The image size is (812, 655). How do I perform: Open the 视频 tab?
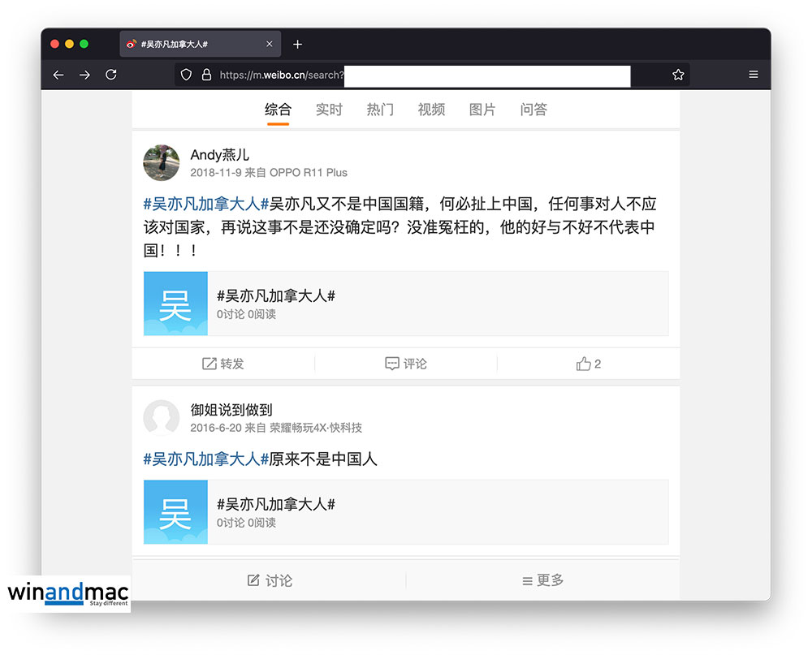pyautogui.click(x=431, y=110)
